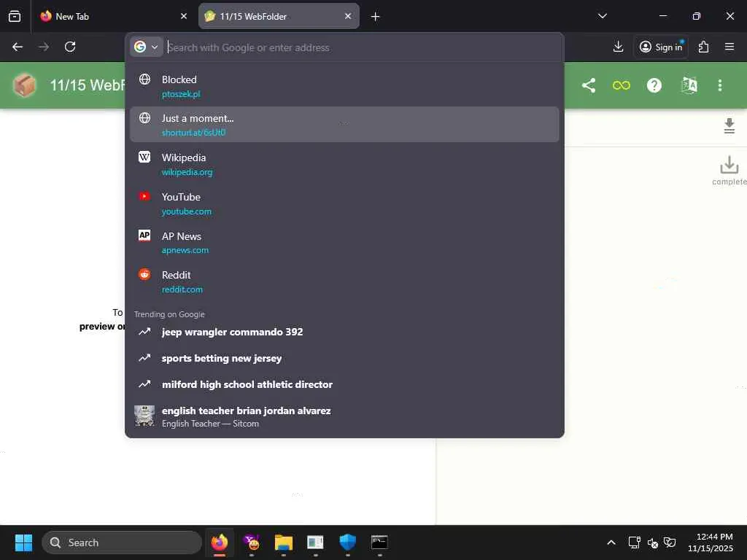The width and height of the screenshot is (747, 560).
Task: Open the news window app taskbar icon
Action: [x=315, y=542]
